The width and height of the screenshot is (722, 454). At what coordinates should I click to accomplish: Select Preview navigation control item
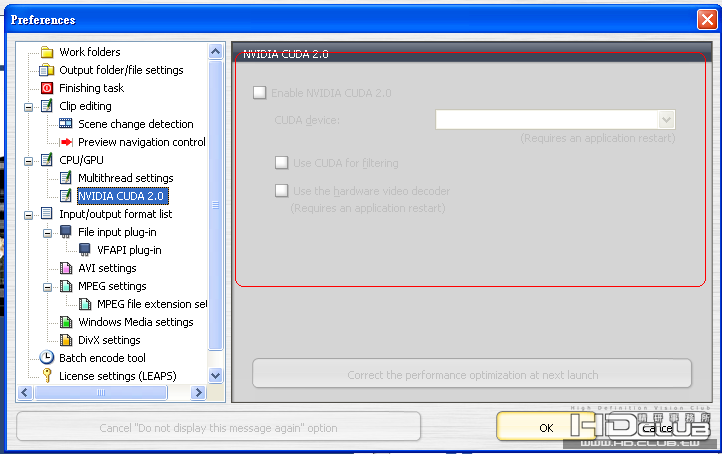(x=142, y=142)
